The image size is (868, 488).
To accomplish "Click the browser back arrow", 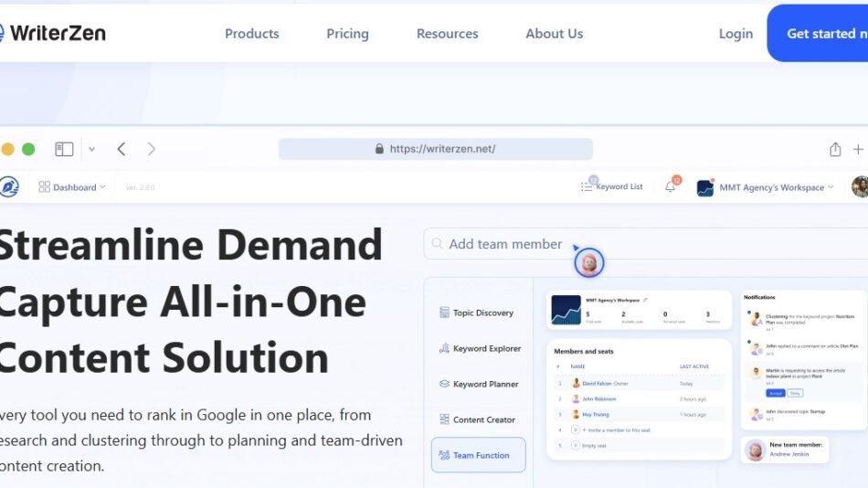I will [x=122, y=149].
